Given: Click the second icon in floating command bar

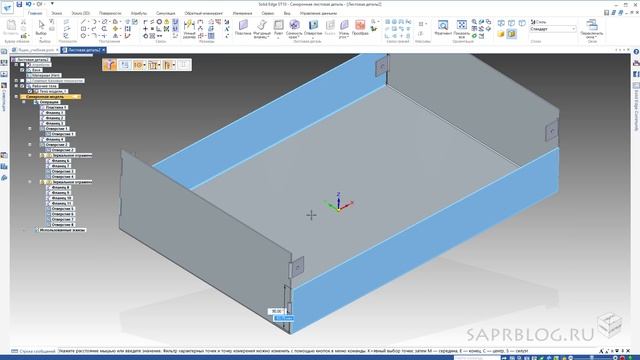Looking at the screenshot, I should [124, 65].
